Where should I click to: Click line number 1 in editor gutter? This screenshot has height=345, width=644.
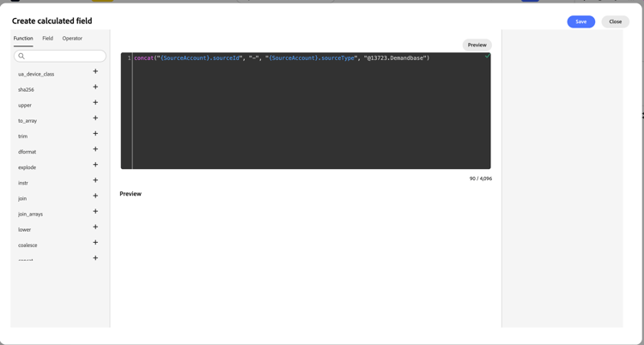coord(130,58)
